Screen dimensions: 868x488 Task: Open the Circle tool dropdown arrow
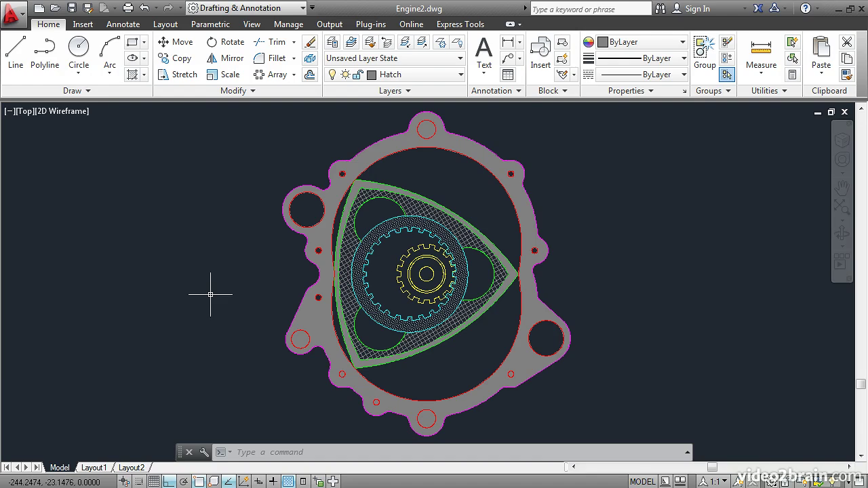(79, 73)
